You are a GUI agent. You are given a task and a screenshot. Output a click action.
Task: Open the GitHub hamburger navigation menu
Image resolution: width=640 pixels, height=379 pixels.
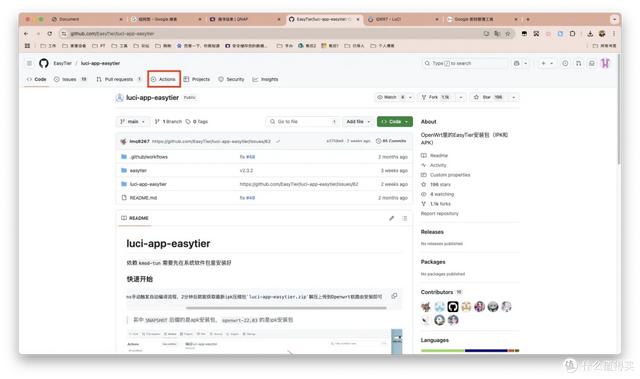coord(29,63)
